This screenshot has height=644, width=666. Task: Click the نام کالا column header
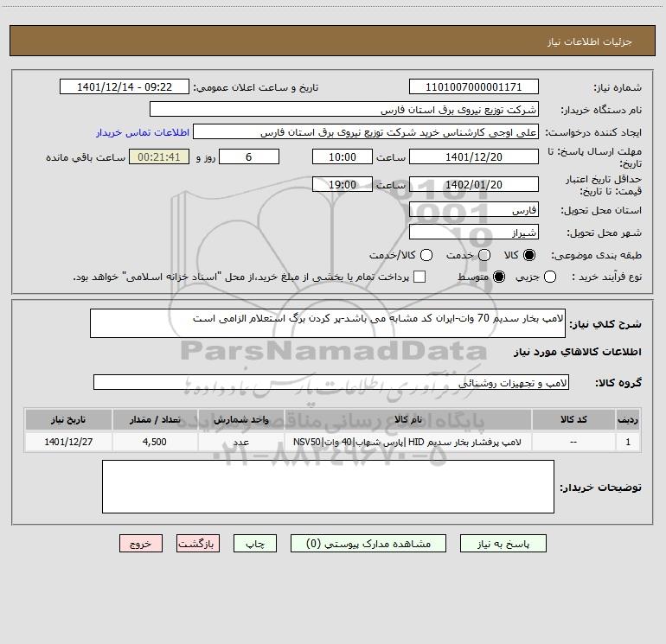(x=407, y=419)
